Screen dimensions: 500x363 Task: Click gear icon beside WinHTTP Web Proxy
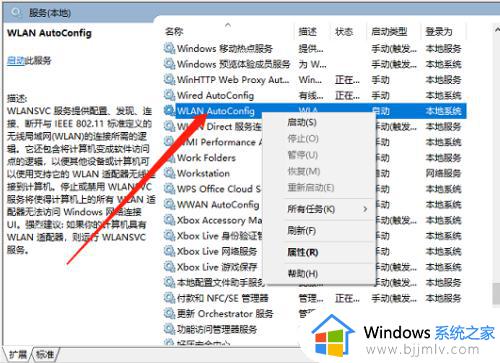tap(169, 80)
